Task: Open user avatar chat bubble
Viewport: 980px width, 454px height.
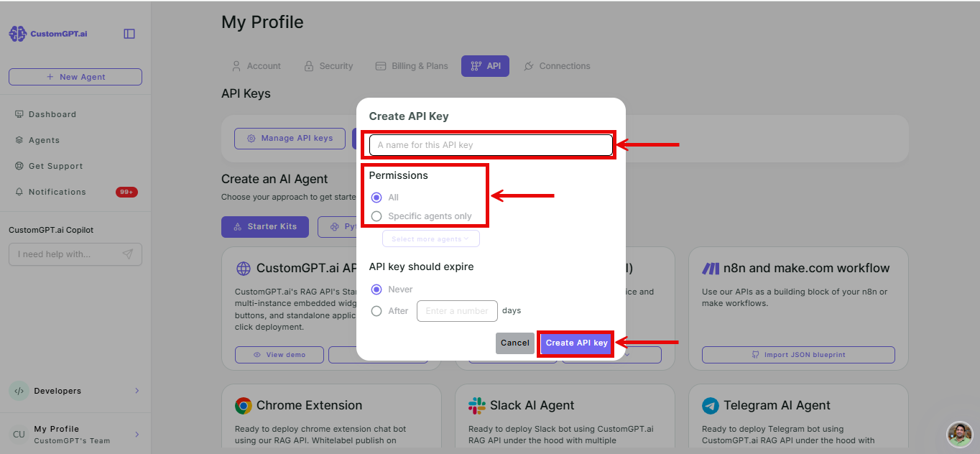Action: (959, 434)
